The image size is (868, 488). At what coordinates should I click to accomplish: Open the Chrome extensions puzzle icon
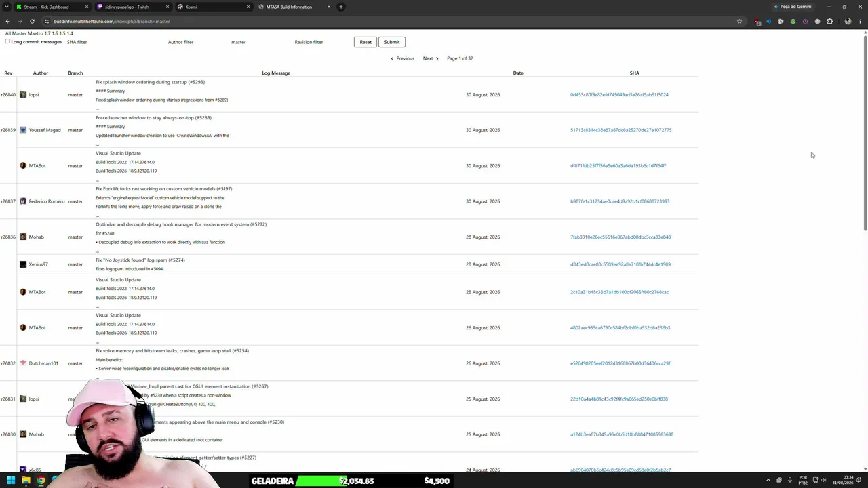829,21
